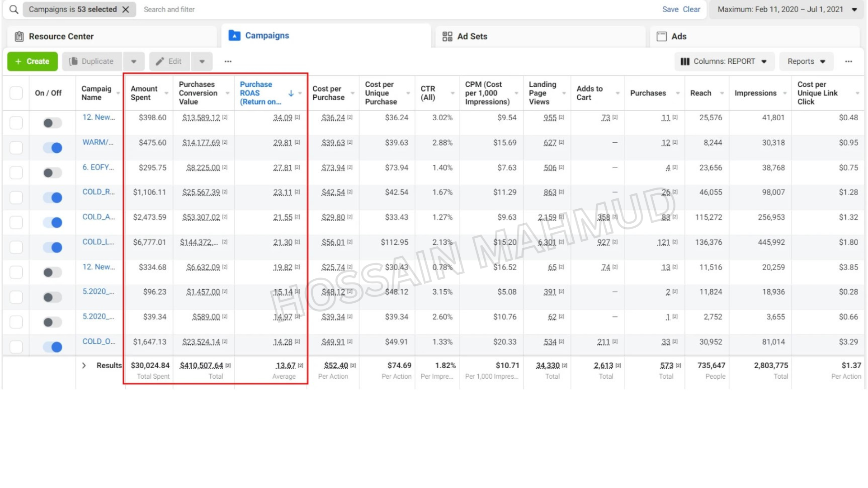This screenshot has height=488, width=868.
Task: Click the Ad Sets grid icon
Action: coord(447,37)
